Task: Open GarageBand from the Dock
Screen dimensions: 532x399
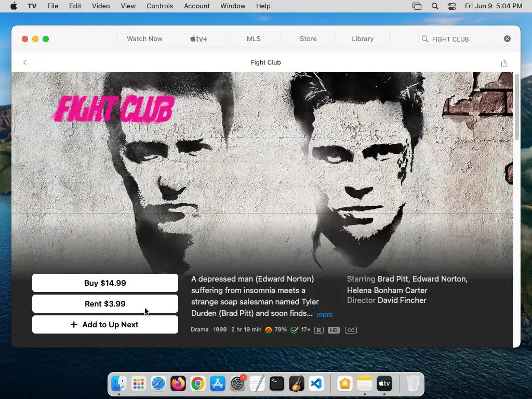Action: click(297, 384)
